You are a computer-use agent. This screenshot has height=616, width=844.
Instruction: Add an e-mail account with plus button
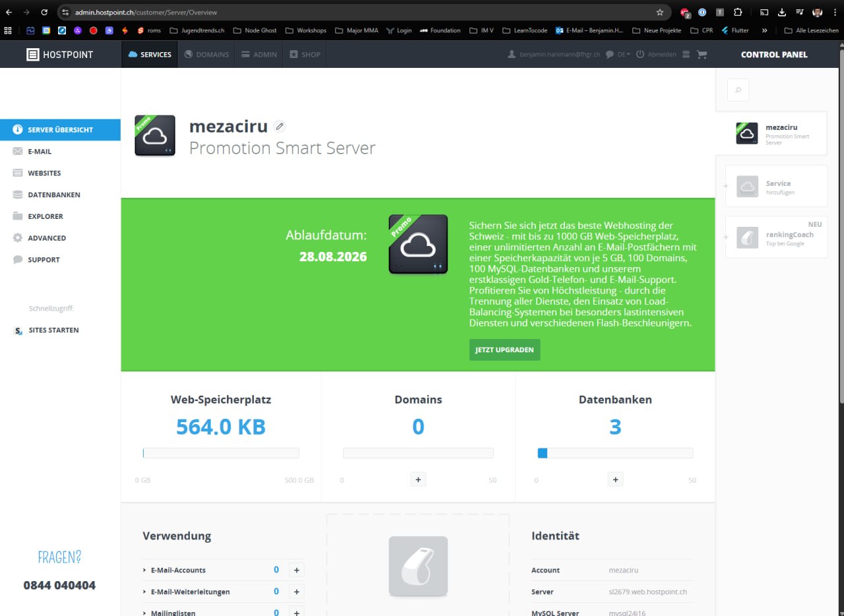tap(296, 570)
